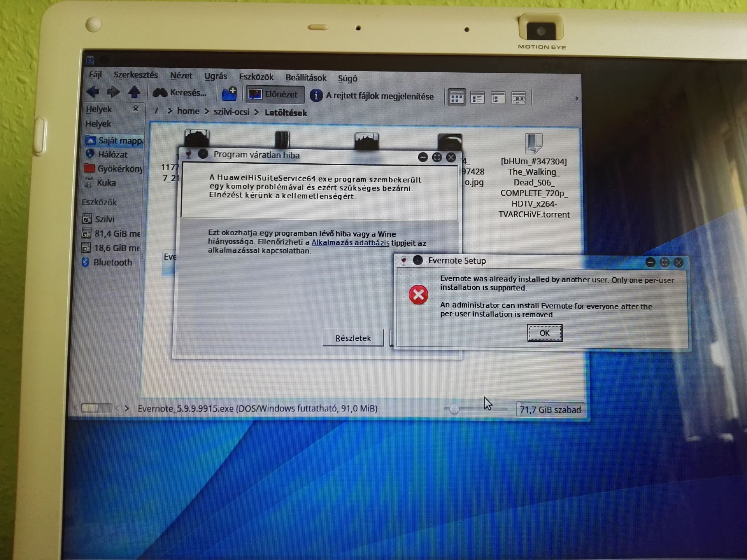Open the 81,4 GiB device

tap(111, 233)
